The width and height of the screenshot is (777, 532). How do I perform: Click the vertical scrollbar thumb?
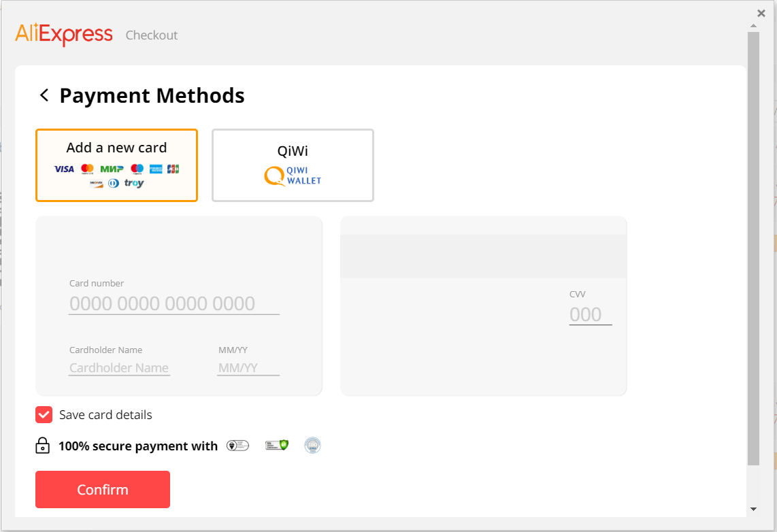click(753, 249)
